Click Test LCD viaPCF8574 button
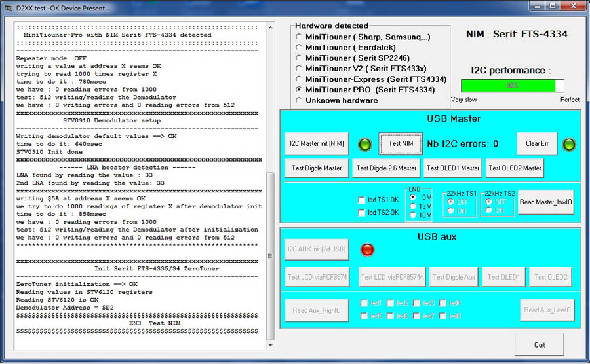This screenshot has height=364, width=590. click(317, 277)
